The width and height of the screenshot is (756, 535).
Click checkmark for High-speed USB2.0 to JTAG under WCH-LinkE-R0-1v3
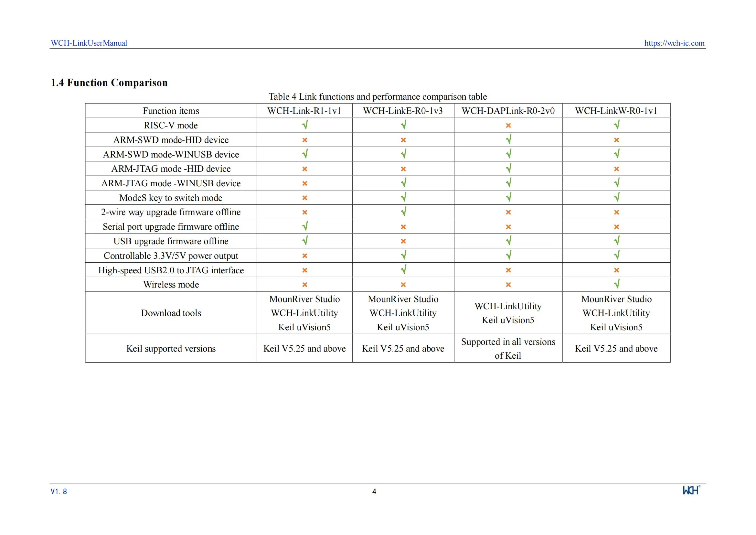click(x=403, y=270)
